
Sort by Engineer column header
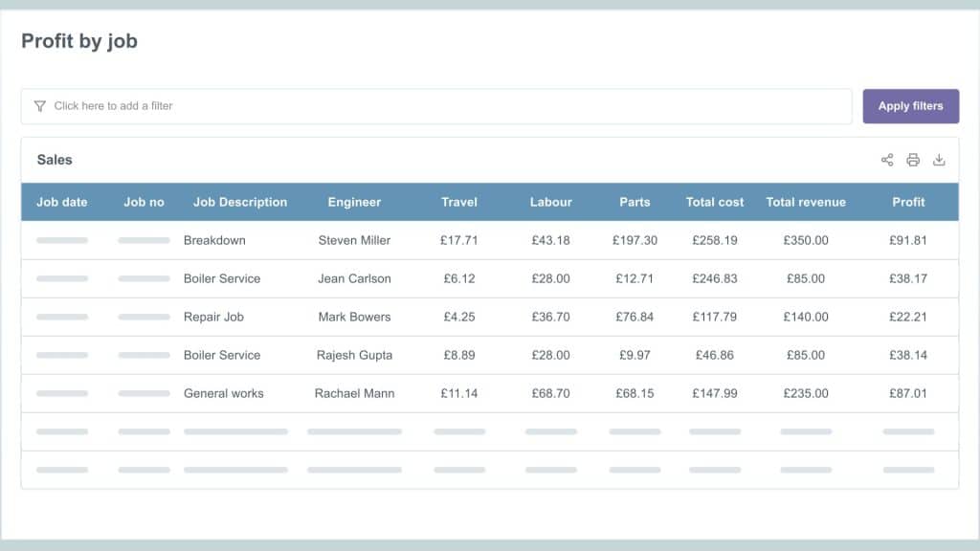point(354,203)
